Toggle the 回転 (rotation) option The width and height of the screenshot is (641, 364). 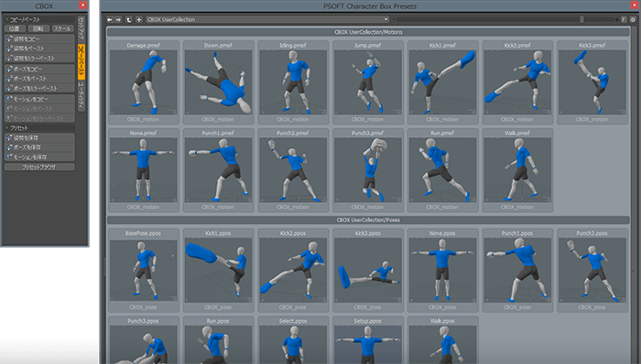(38, 28)
